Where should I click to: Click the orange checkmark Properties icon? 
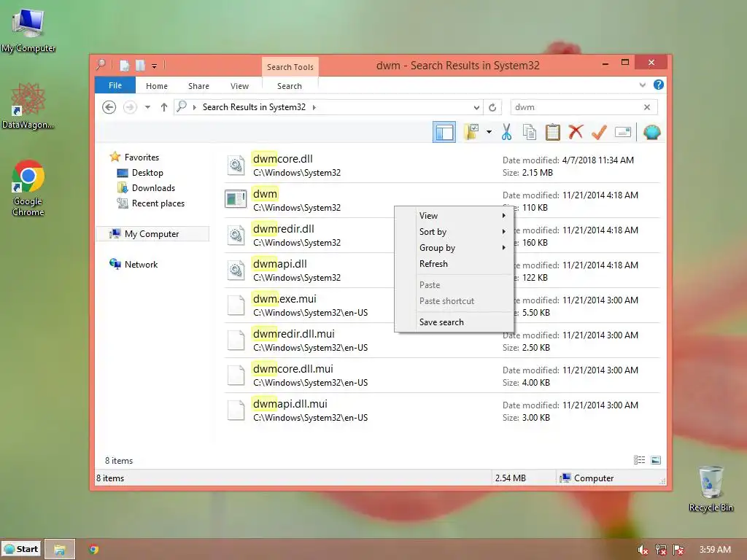(x=599, y=132)
